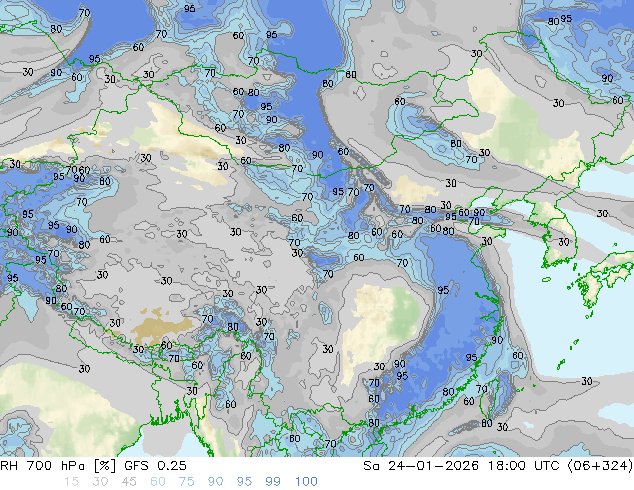Click the '[%]' unit label in title

click(x=104, y=466)
